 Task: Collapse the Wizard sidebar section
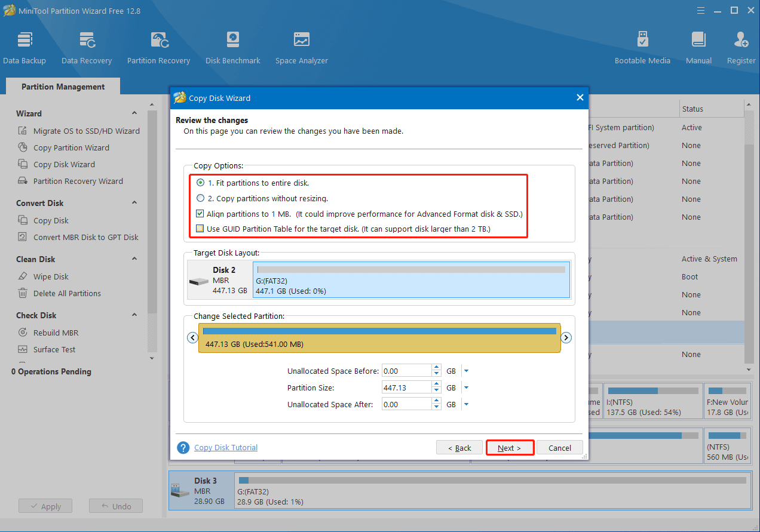click(134, 113)
